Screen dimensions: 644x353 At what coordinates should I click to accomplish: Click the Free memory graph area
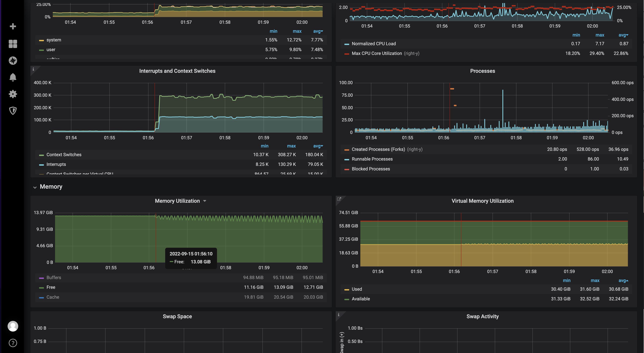189,239
